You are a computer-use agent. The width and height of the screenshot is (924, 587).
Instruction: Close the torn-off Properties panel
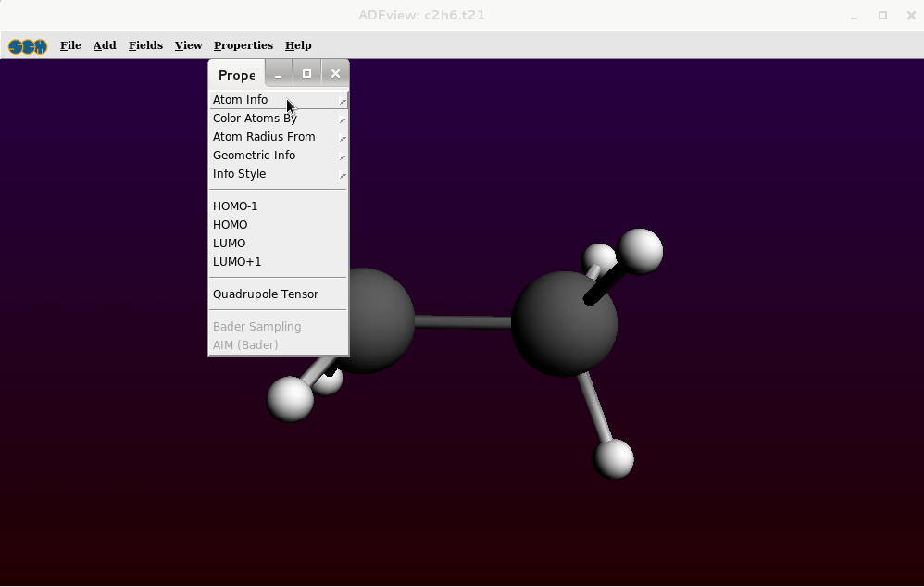click(x=335, y=74)
